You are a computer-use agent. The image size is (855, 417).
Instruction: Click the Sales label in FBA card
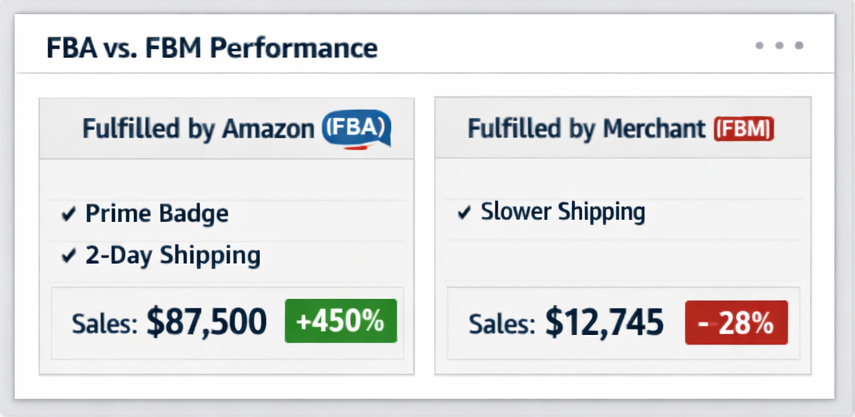104,323
